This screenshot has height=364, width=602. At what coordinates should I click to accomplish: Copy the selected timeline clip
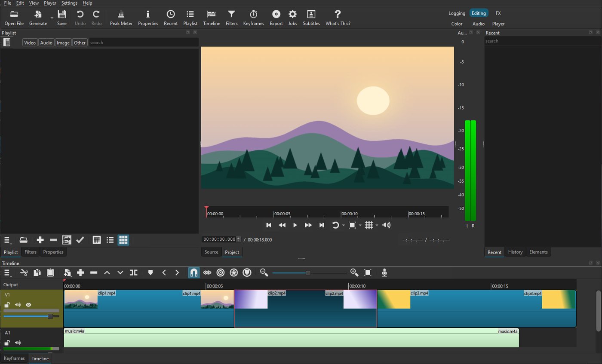point(37,272)
